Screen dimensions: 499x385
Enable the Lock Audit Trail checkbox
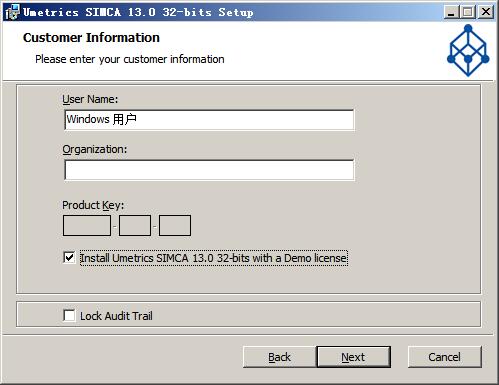69,315
